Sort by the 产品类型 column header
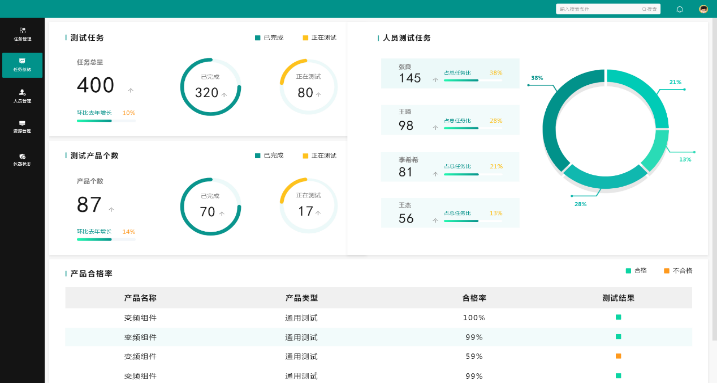Image resolution: width=717 pixels, height=383 pixels. pyautogui.click(x=301, y=298)
